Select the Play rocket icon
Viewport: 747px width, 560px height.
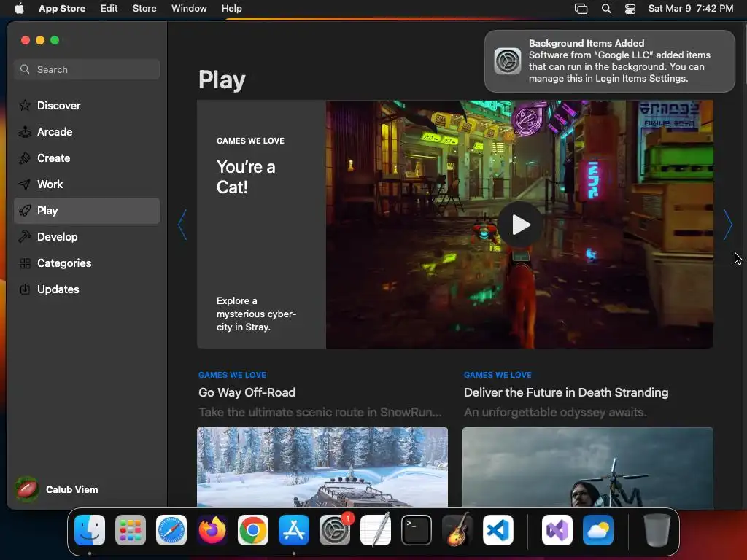25,211
